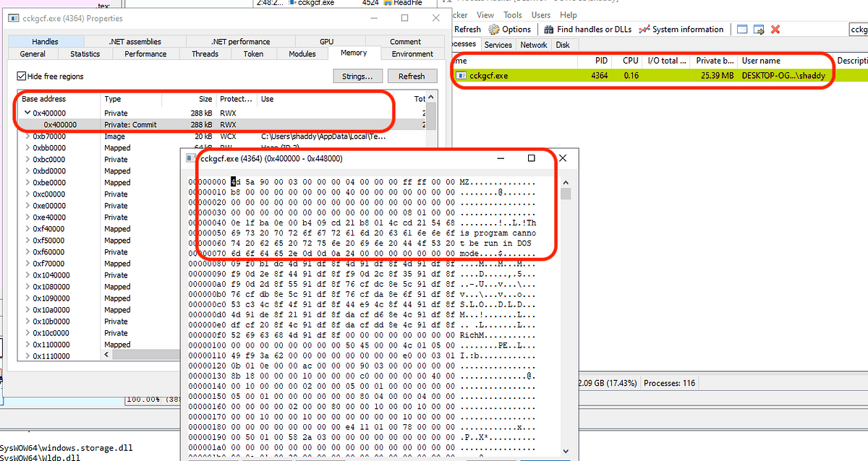Sort process list by I/O total column

click(x=665, y=61)
